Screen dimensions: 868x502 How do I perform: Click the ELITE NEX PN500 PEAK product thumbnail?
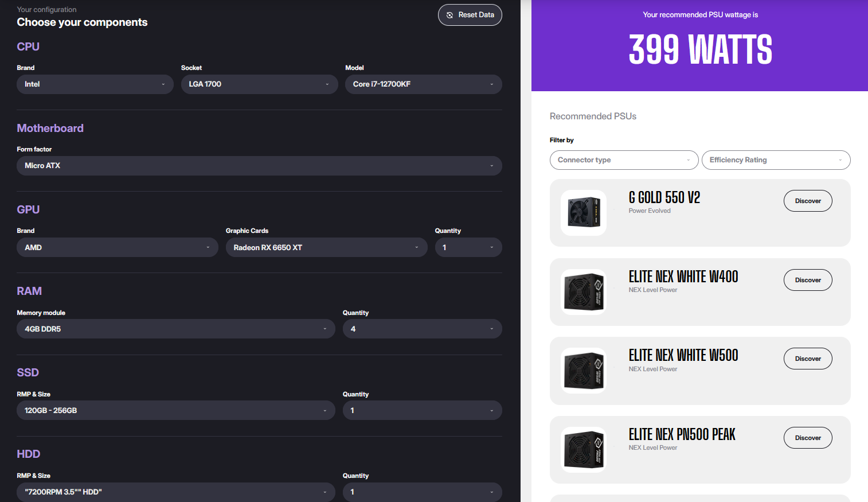tap(584, 450)
